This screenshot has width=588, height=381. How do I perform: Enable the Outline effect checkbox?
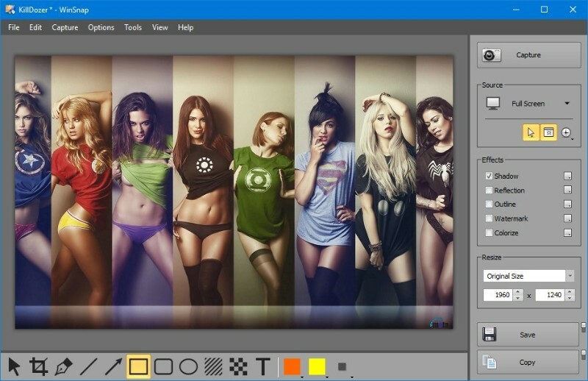click(x=489, y=204)
